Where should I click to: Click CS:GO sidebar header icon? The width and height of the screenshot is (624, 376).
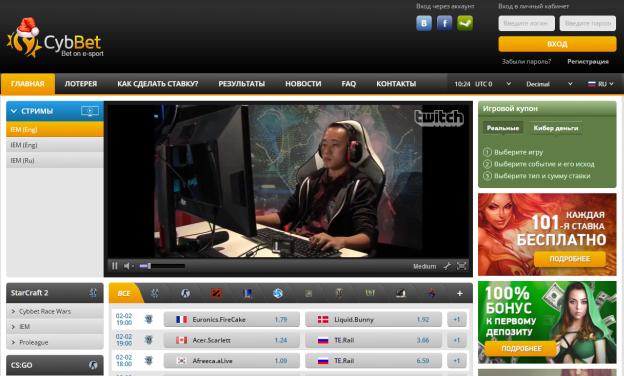point(93,365)
